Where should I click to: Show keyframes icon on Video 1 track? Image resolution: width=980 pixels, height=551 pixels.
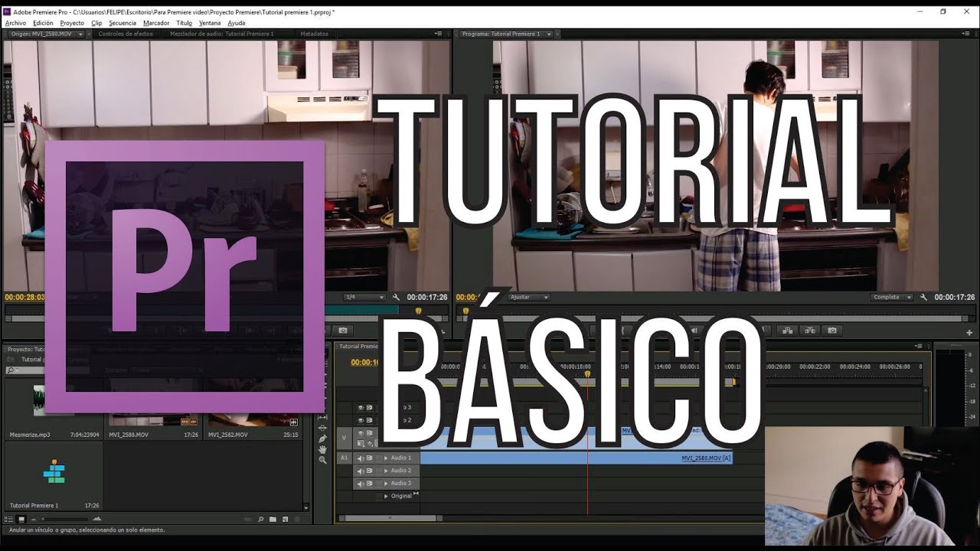coord(370,443)
